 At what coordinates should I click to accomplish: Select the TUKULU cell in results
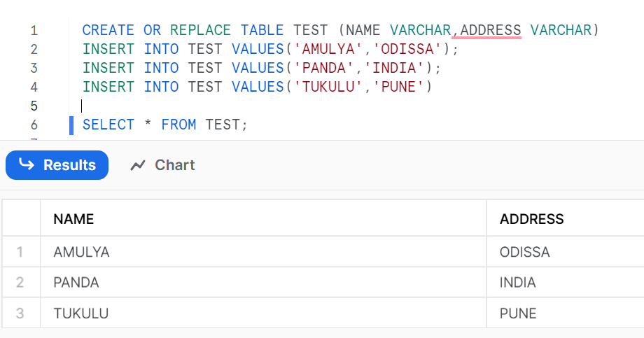263,313
